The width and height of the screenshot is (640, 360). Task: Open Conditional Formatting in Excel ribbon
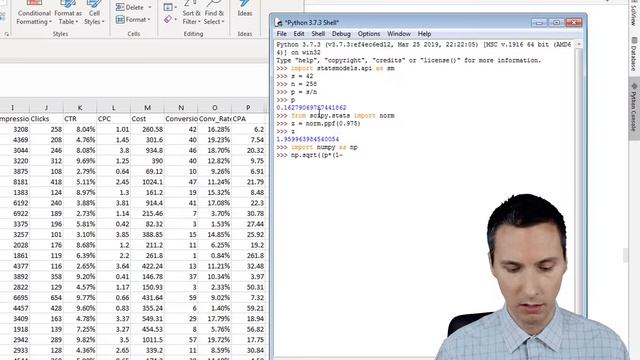click(x=34, y=13)
